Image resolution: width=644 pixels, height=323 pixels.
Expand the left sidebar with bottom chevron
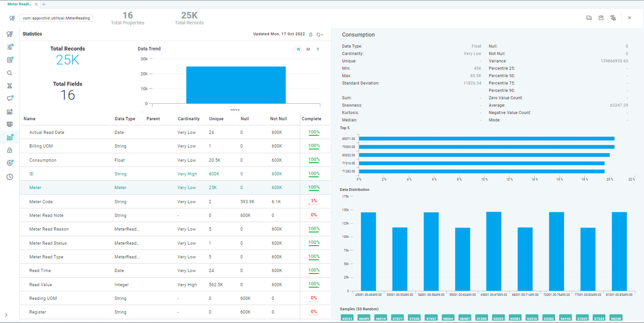click(x=6, y=315)
